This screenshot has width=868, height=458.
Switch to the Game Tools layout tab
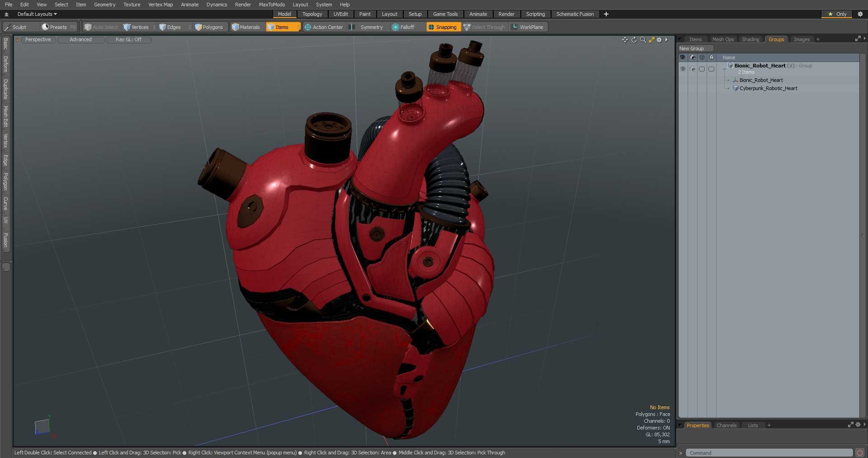click(x=445, y=14)
